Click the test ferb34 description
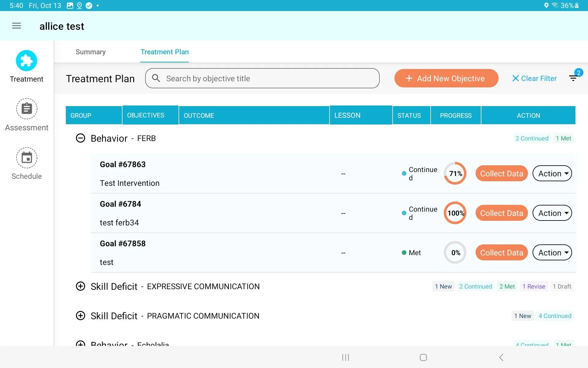The image size is (588, 368). pos(119,223)
